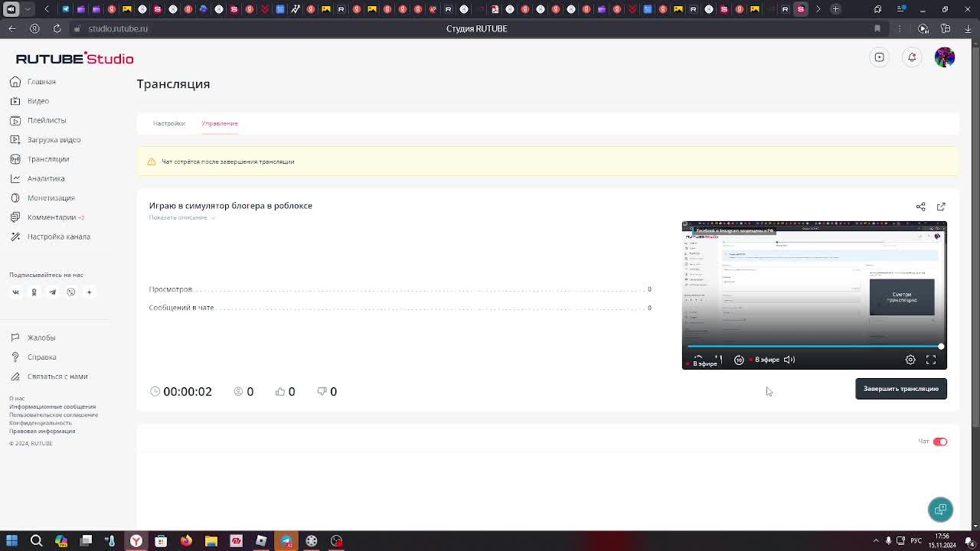Switch to the Настройки tab
980x551 pixels.
coord(168,123)
